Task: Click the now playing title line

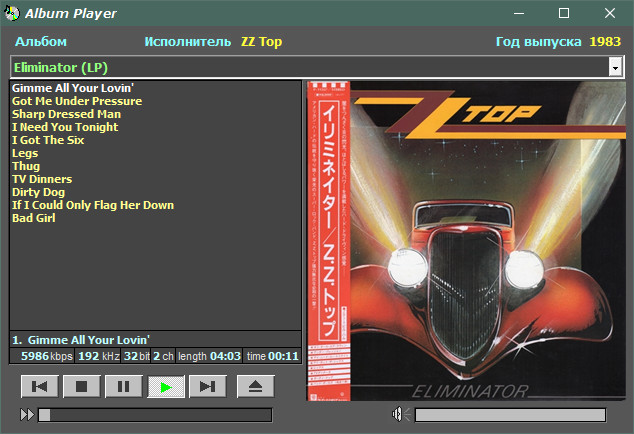Action: (x=155, y=339)
